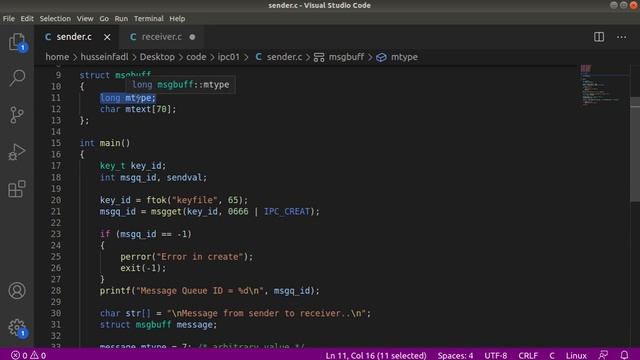The image size is (640, 360).
Task: Click the msgbuff struct icon in breadcrumbs
Action: click(x=319, y=57)
